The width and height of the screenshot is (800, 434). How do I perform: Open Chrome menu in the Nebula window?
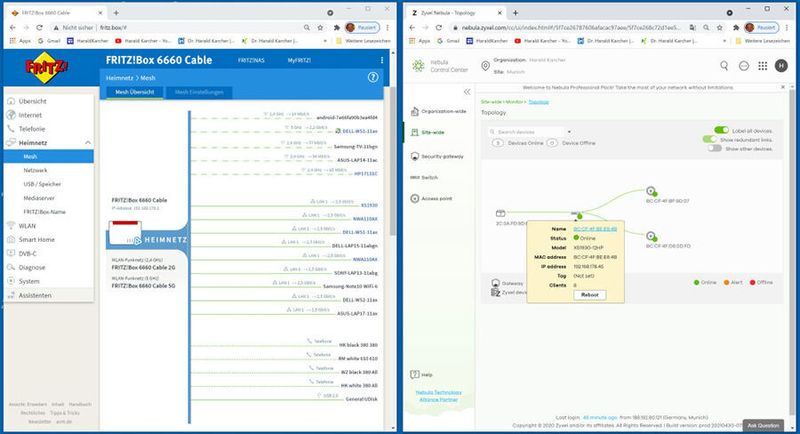coord(787,28)
